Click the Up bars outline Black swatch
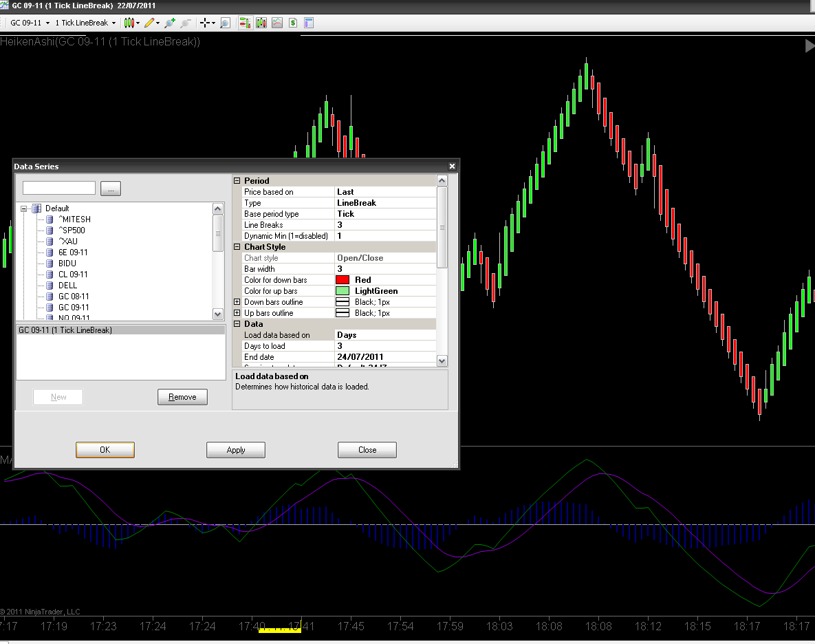This screenshot has height=644, width=815. click(x=343, y=313)
